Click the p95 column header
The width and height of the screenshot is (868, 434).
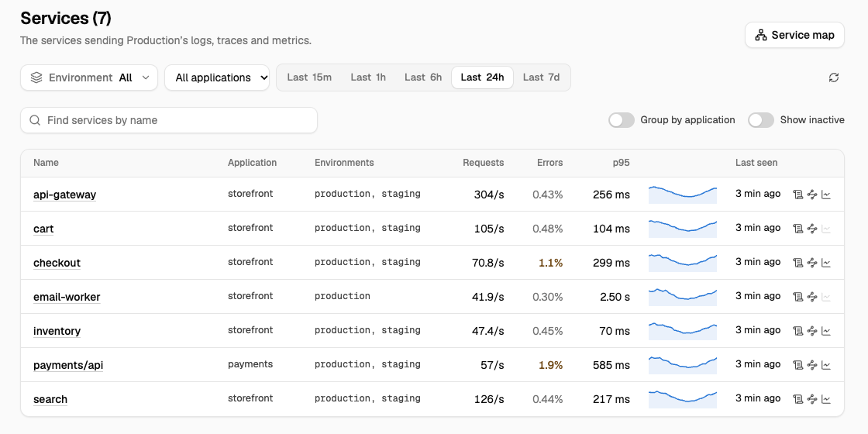click(x=621, y=163)
